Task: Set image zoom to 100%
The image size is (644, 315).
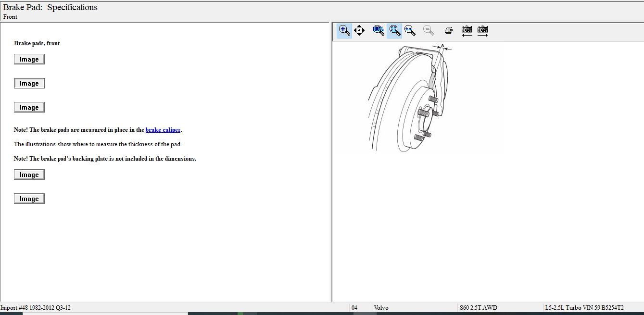Action: (379, 30)
